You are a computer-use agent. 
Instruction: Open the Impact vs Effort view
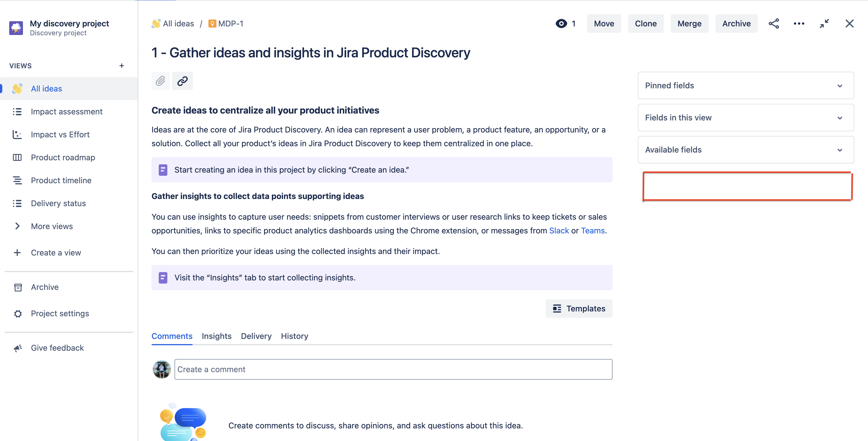60,134
